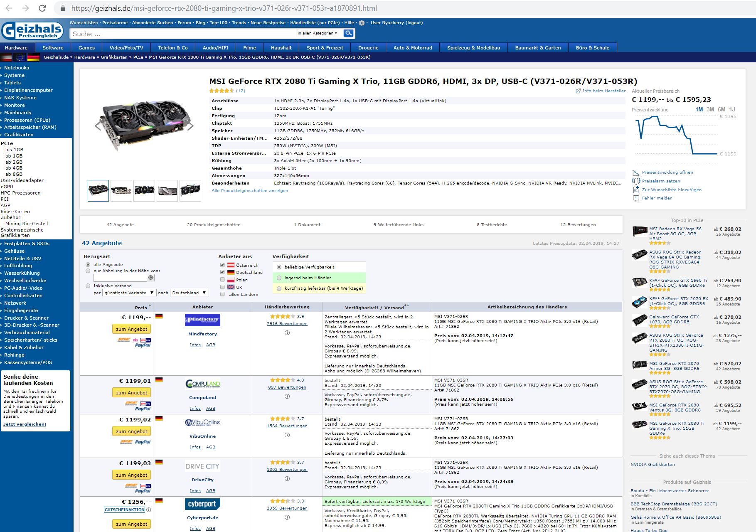Set price chart range to 1J

tap(732, 109)
